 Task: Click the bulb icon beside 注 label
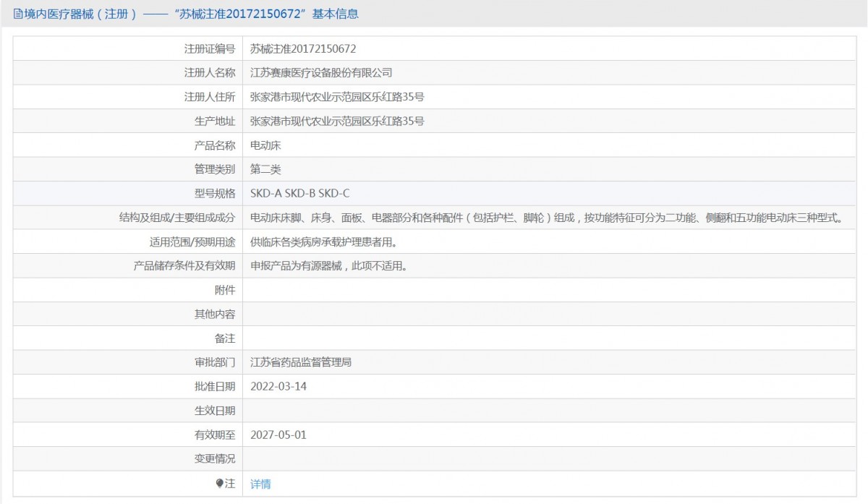220,484
